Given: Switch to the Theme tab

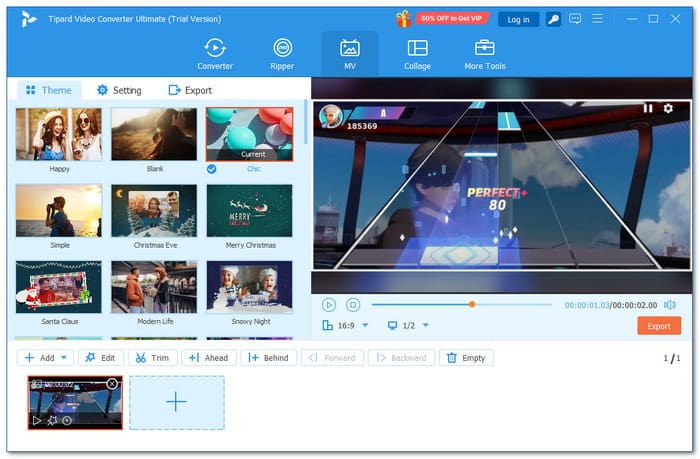Looking at the screenshot, I should point(49,90).
